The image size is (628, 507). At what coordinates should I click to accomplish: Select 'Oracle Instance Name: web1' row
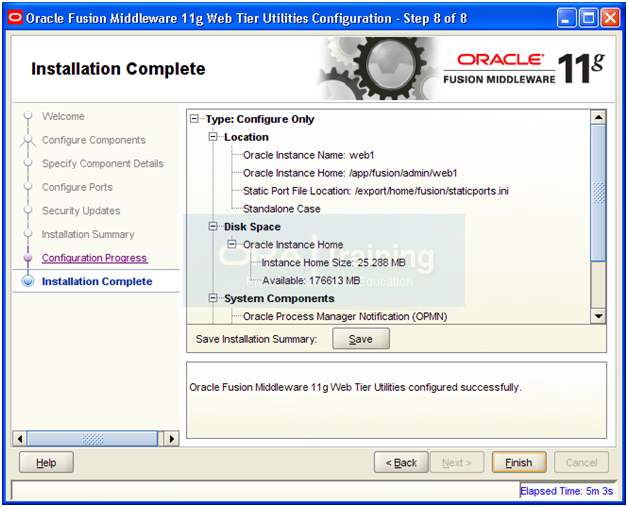pyautogui.click(x=308, y=155)
